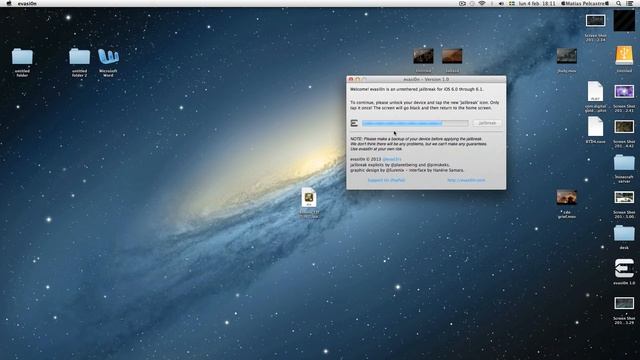
Task: Select the 'grief.mov' video thumbnail
Action: 567,197
